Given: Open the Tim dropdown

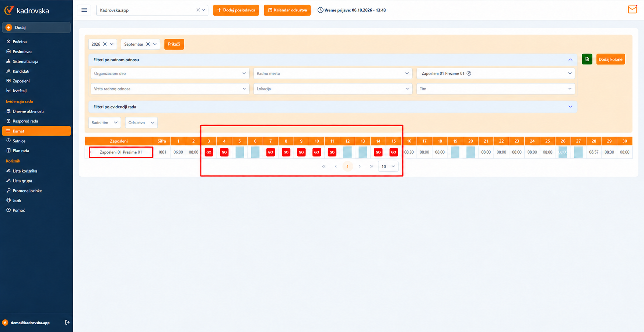Looking at the screenshot, I should pos(496,89).
